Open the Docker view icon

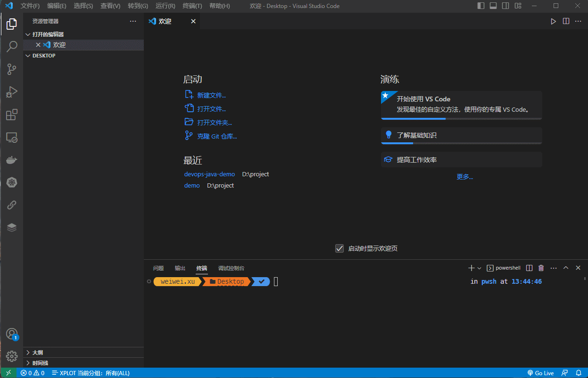pos(12,160)
